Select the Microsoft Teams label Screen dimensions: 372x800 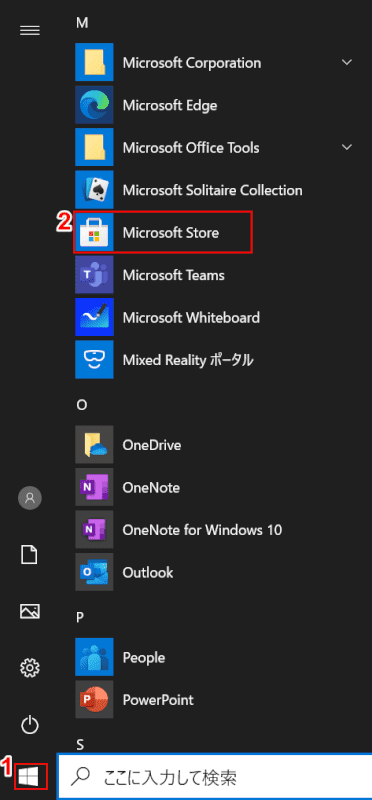(x=173, y=275)
